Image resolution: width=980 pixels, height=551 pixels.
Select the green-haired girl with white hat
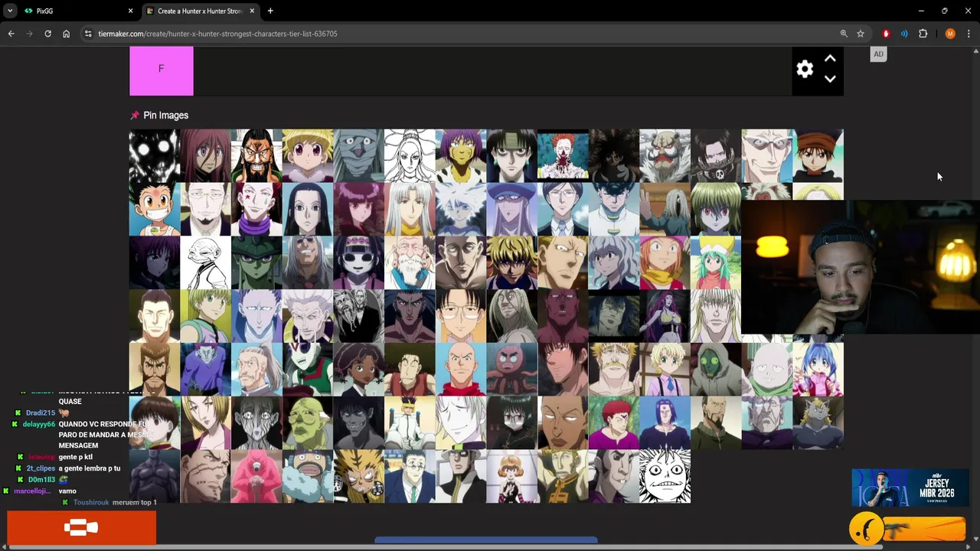716,262
